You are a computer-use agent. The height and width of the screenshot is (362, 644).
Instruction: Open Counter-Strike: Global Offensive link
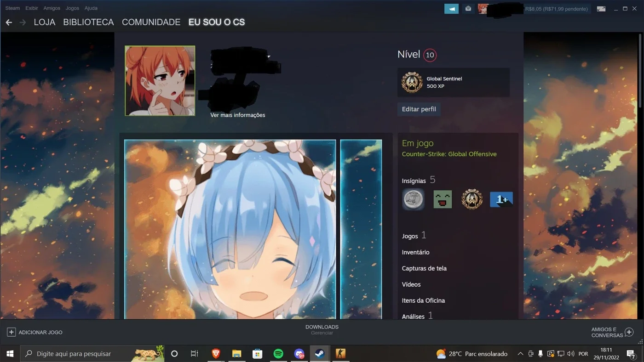click(x=449, y=154)
